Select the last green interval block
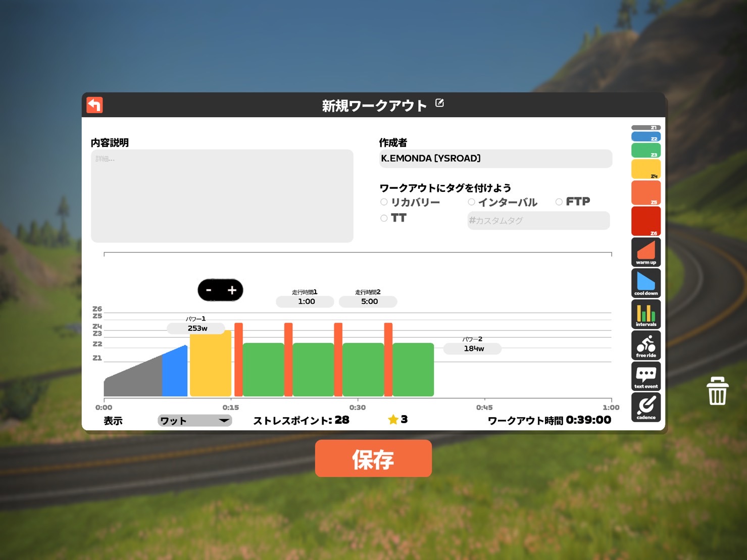This screenshot has height=560, width=747. [x=413, y=370]
